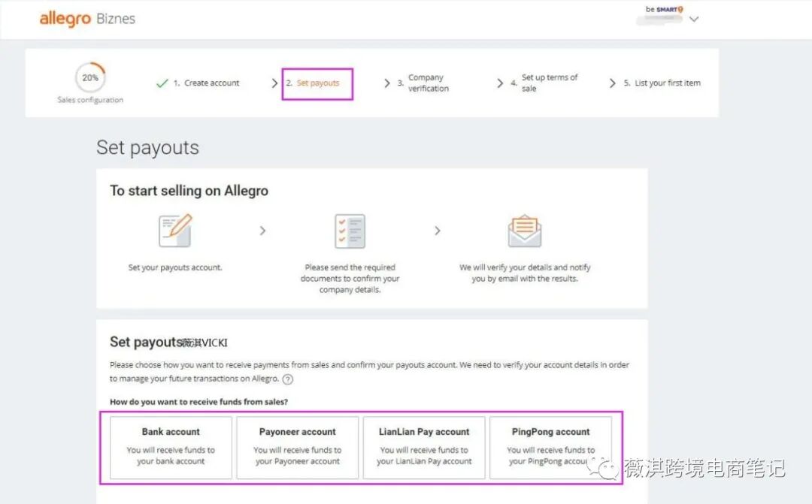The height and width of the screenshot is (504, 812).
Task: Click the Please send the required documents text
Action: pyautogui.click(x=350, y=279)
